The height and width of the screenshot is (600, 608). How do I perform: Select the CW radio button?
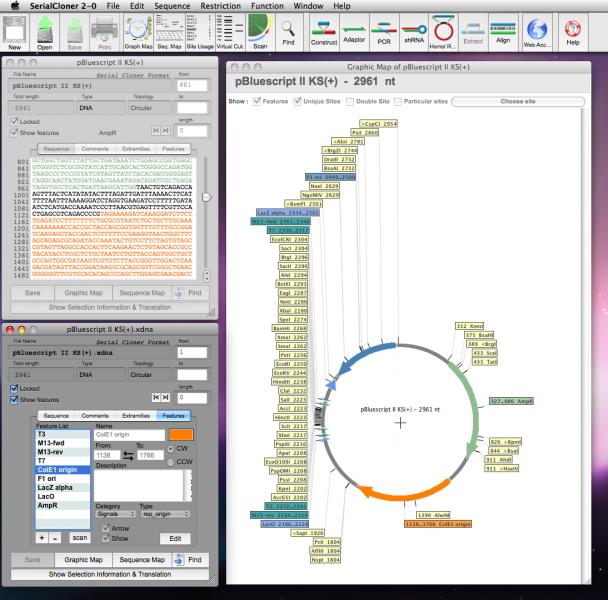click(171, 448)
